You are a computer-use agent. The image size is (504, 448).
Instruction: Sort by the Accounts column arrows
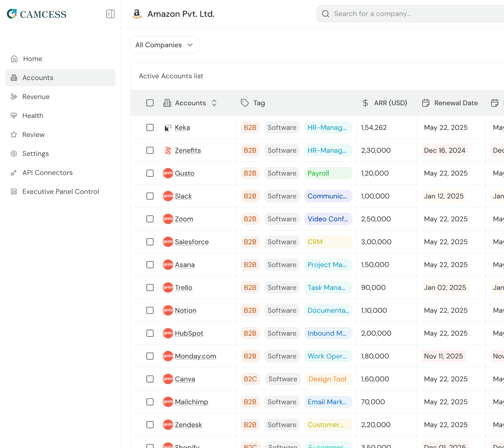(x=214, y=103)
